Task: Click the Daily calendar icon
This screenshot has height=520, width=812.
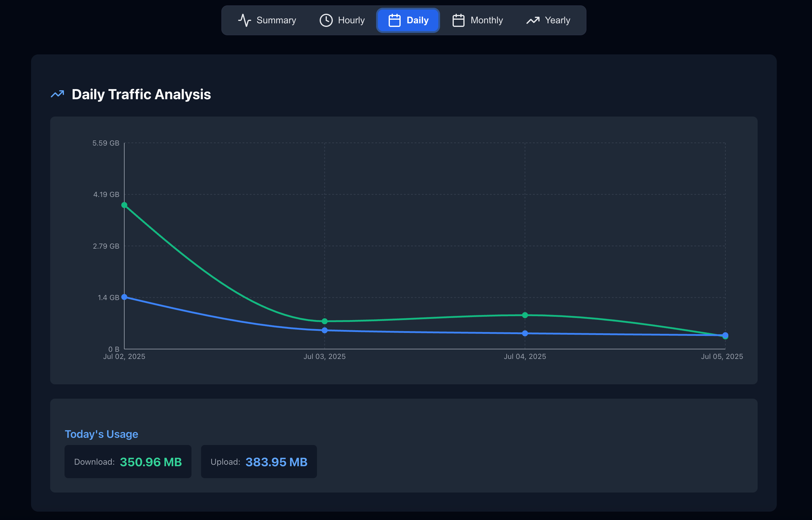Action: tap(394, 20)
